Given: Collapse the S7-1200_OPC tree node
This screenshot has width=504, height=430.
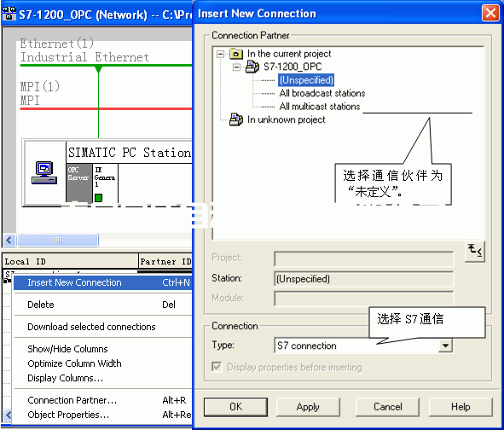Looking at the screenshot, I should [236, 67].
